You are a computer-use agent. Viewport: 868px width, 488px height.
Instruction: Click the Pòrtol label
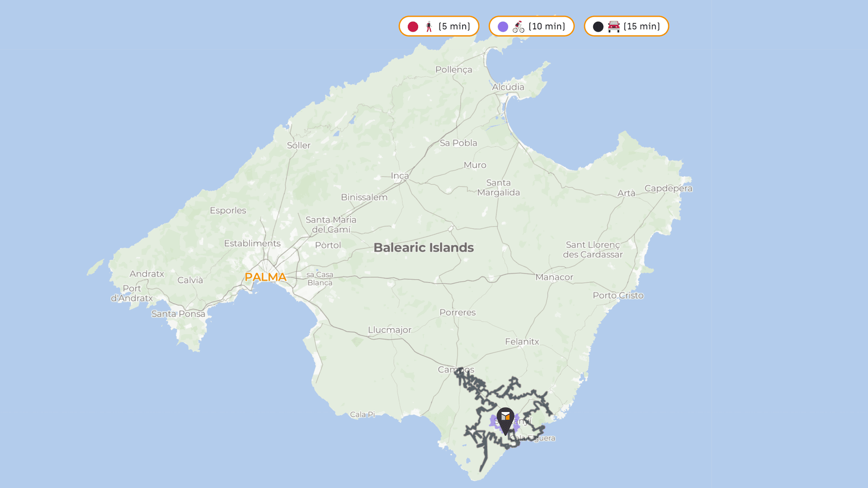[x=328, y=245]
